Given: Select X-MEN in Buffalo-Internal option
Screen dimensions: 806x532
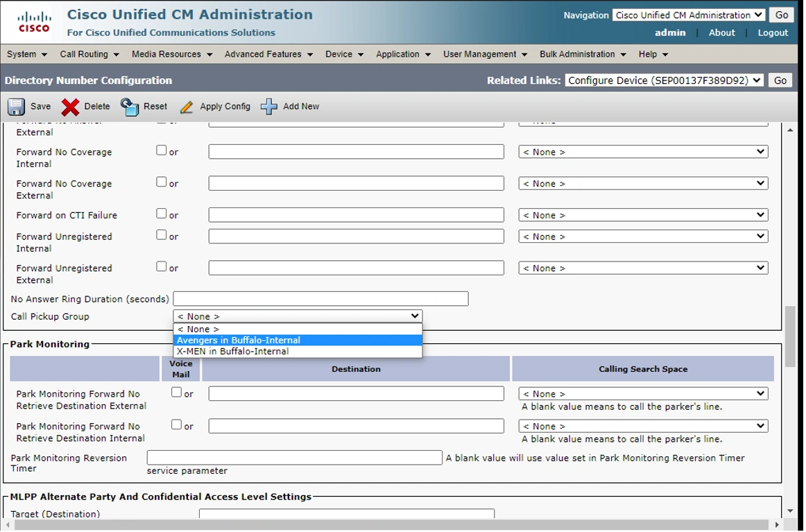Looking at the screenshot, I should tap(298, 352).
